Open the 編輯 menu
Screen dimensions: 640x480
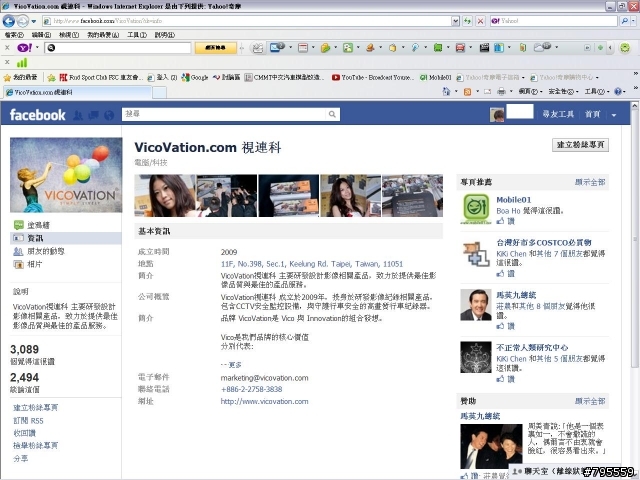coord(41,35)
